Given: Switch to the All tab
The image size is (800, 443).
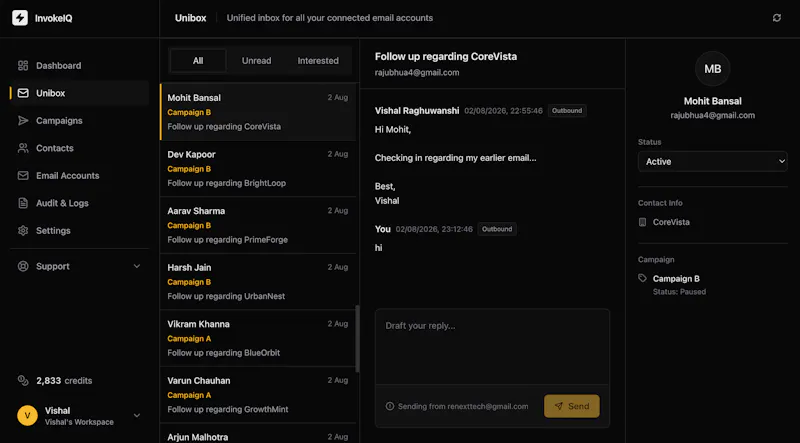Looking at the screenshot, I should (x=198, y=61).
